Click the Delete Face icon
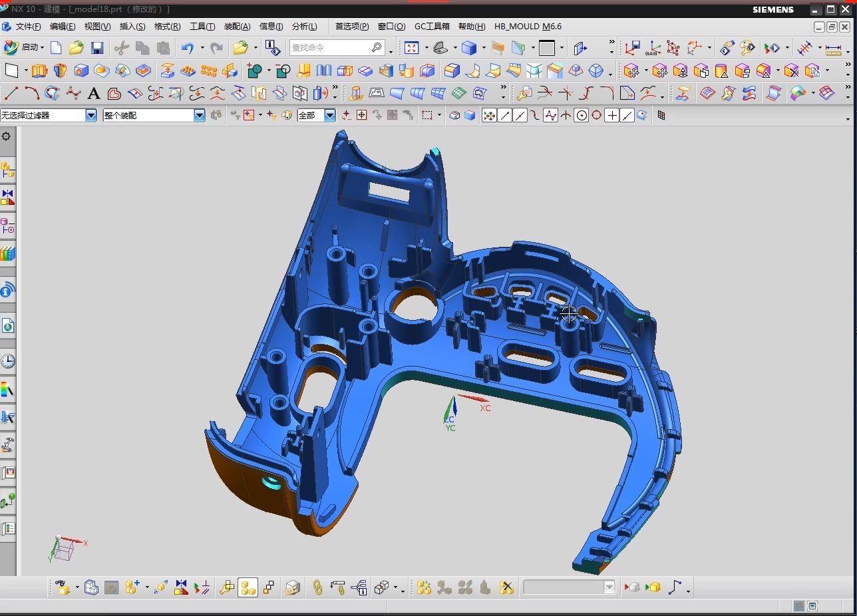857x616 pixels. pos(791,71)
